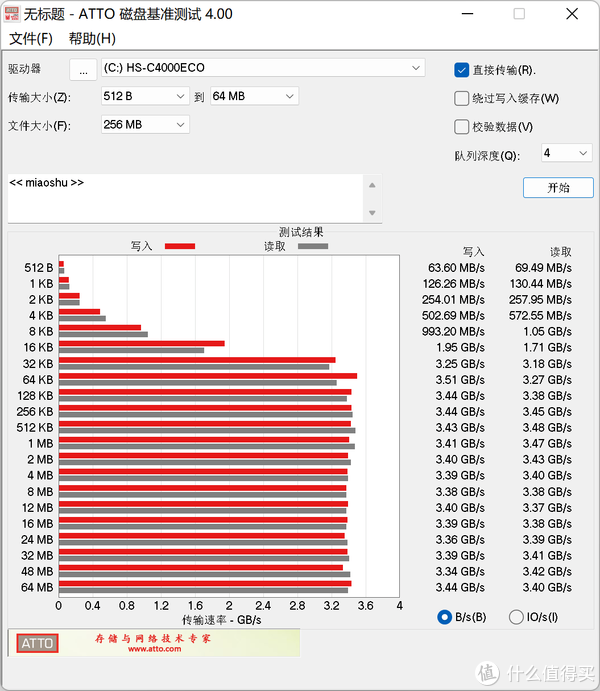
Task: Open the 512 B transfer size start dropdown
Action: tap(145, 96)
